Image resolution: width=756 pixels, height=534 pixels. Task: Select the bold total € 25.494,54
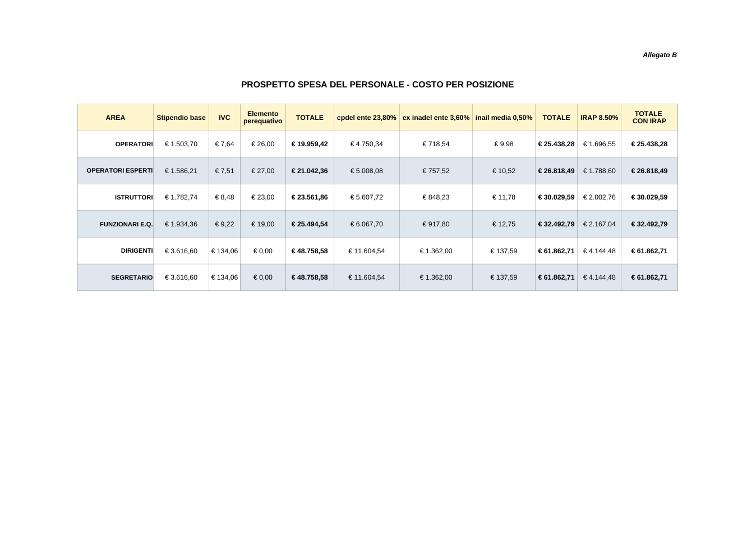[x=310, y=224]
